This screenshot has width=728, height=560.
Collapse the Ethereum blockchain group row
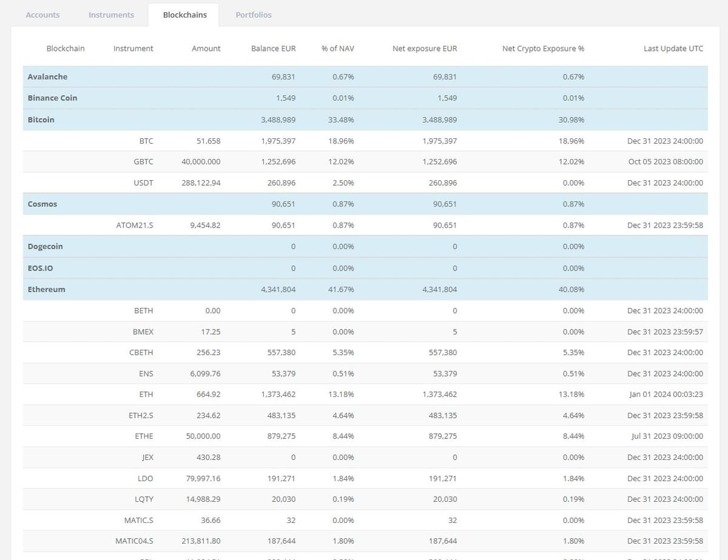point(46,289)
